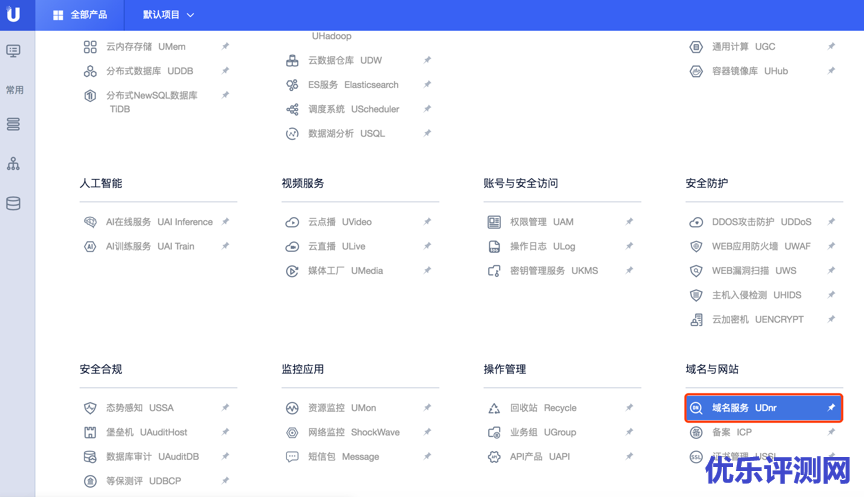Click the 权限管理 UAM icon

494,222
